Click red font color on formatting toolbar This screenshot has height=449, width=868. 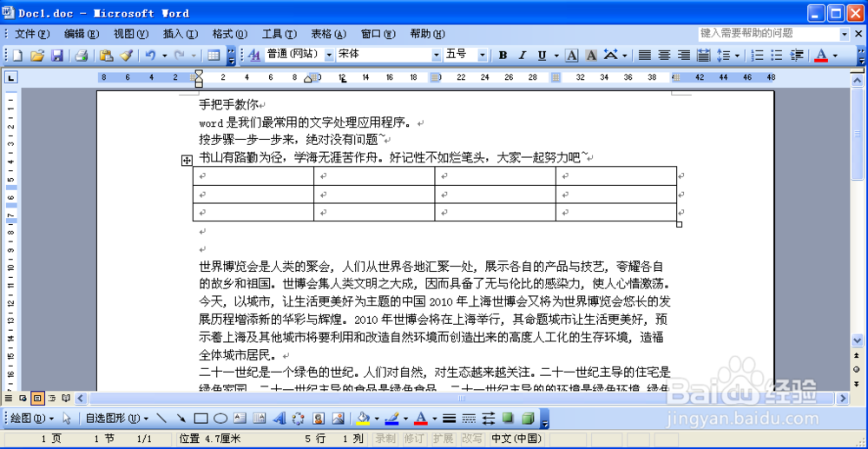821,56
